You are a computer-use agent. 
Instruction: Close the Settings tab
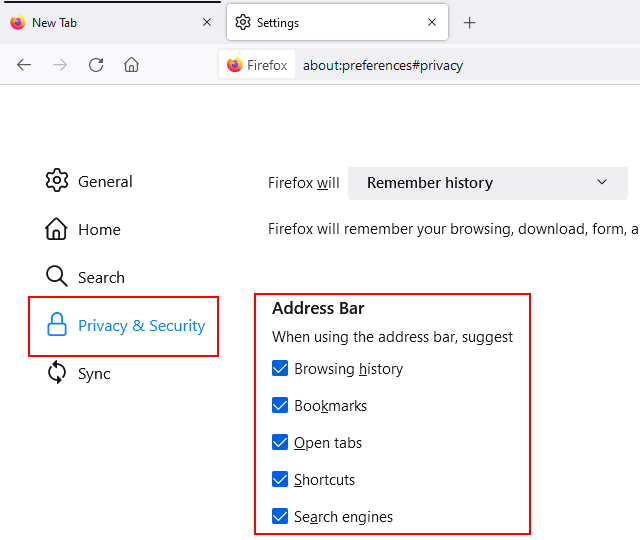432,22
